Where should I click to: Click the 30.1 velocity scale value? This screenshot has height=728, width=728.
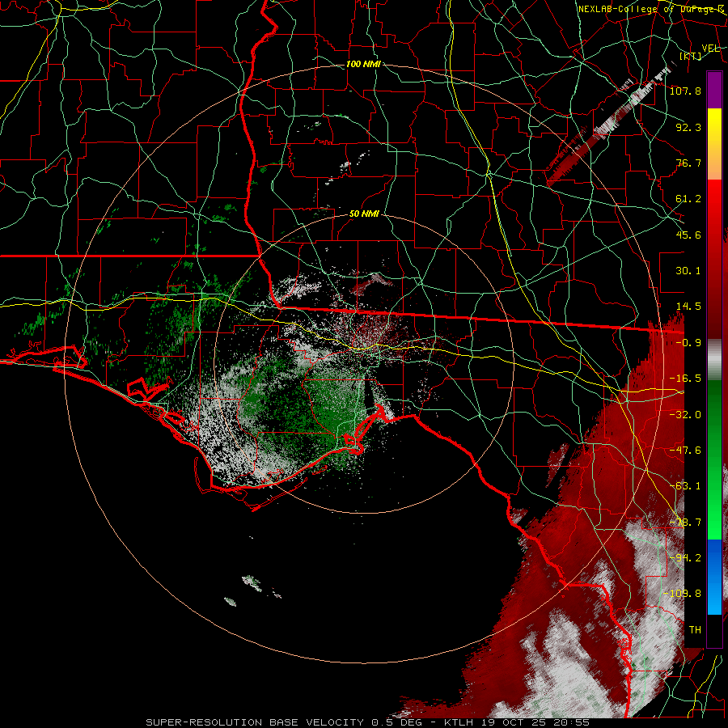[x=688, y=271]
